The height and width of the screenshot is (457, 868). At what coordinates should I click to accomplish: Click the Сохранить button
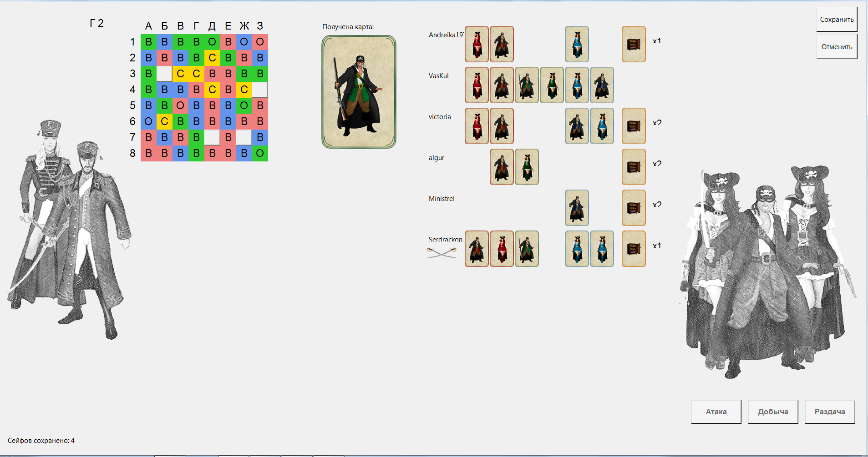(837, 20)
